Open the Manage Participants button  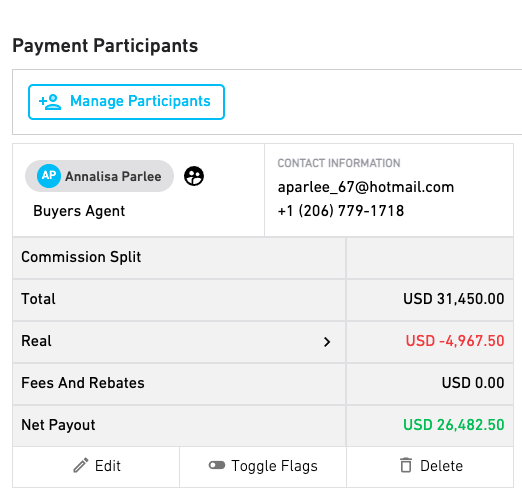(x=126, y=102)
